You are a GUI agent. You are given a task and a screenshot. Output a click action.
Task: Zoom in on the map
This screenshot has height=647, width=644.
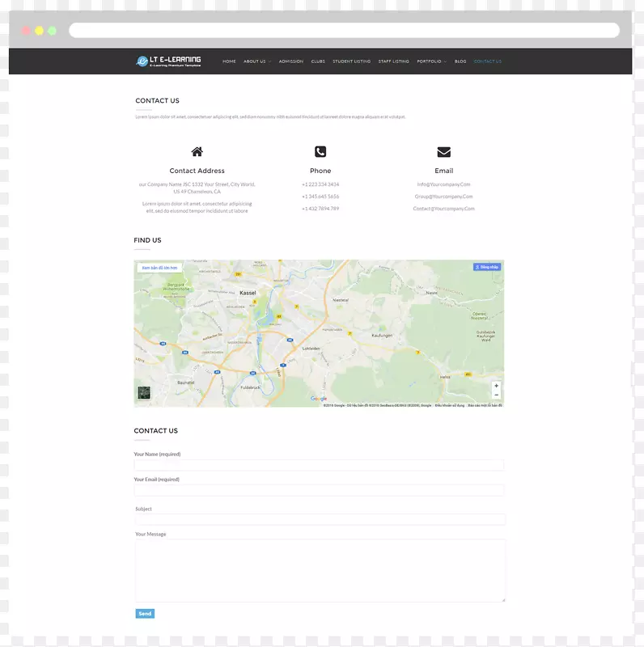(x=496, y=386)
